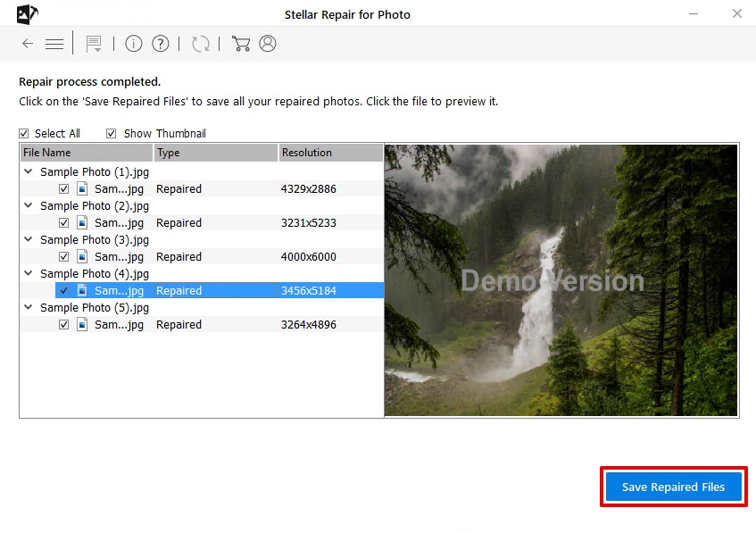
Task: Uncheck the file with resolution 3456x5184
Action: click(63, 291)
